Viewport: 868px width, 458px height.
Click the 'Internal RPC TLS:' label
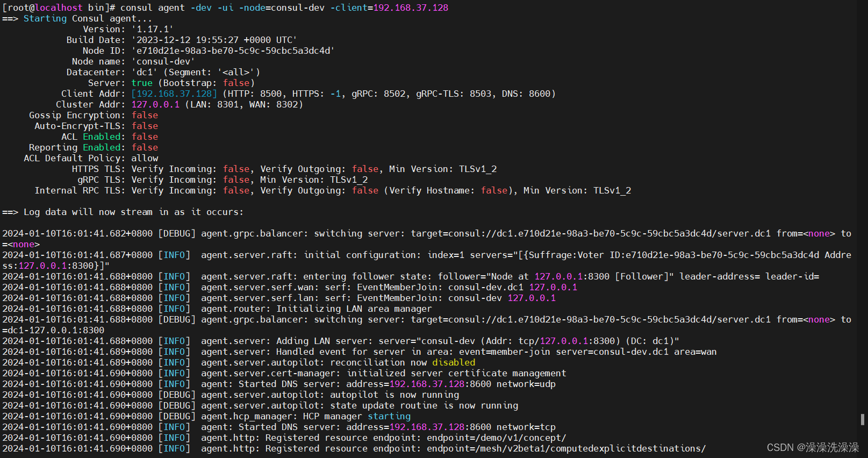click(x=80, y=190)
